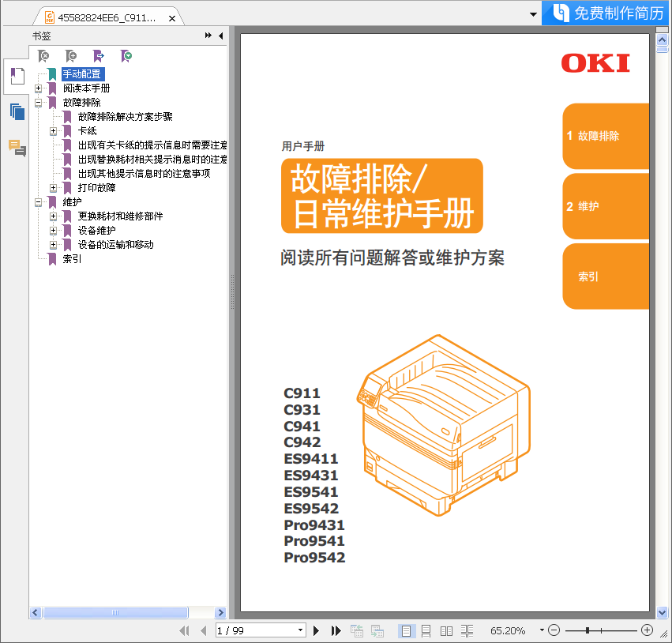Screen dimensions: 672x643
Task: Expand the 卡纸 bookmark
Action: [53, 131]
